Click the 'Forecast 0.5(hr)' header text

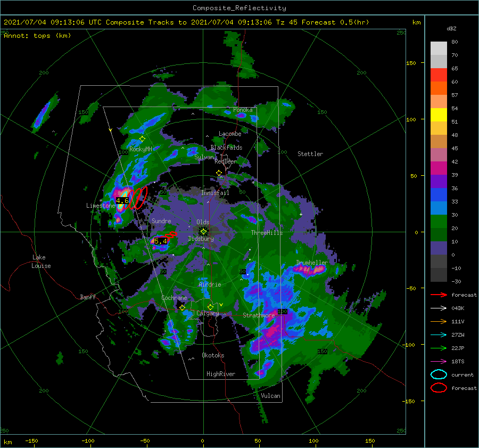click(x=335, y=22)
